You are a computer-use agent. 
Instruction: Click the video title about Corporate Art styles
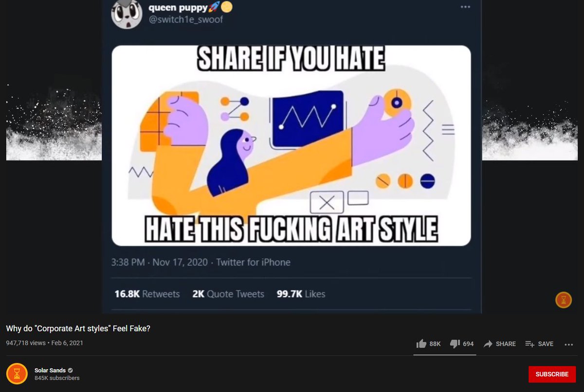(x=78, y=329)
